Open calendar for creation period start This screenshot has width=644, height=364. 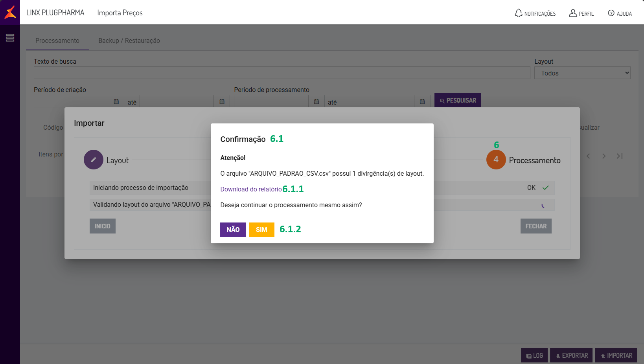tap(116, 101)
